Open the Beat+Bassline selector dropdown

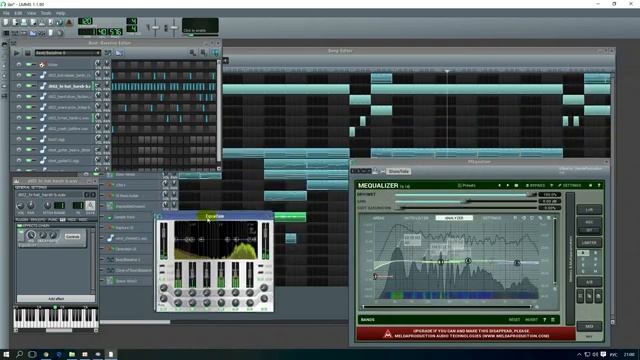click(x=67, y=53)
